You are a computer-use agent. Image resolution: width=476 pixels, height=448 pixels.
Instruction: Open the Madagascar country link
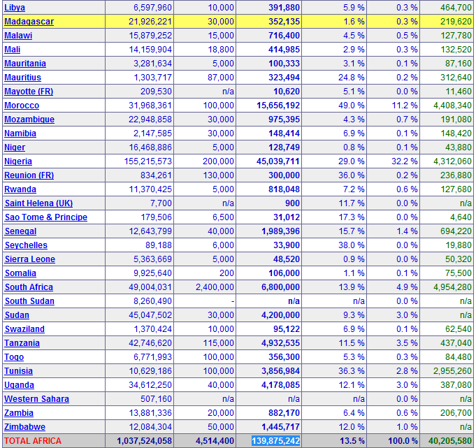[x=29, y=22]
